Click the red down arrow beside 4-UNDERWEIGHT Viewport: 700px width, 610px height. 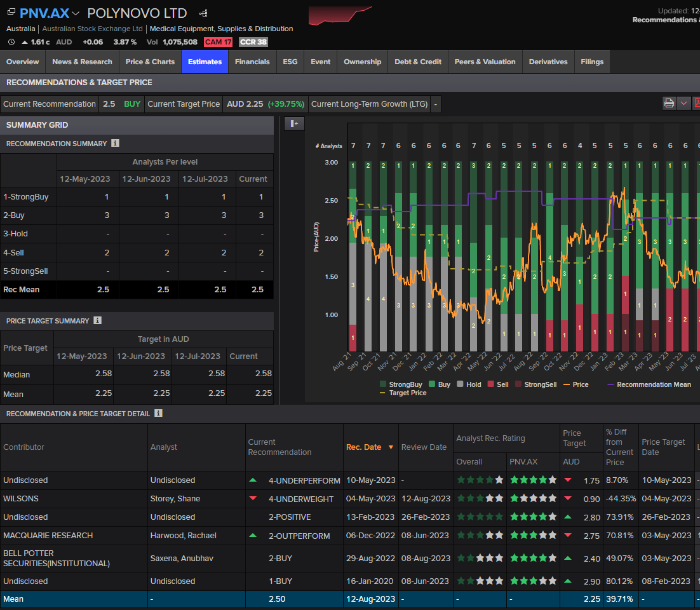[x=253, y=498]
